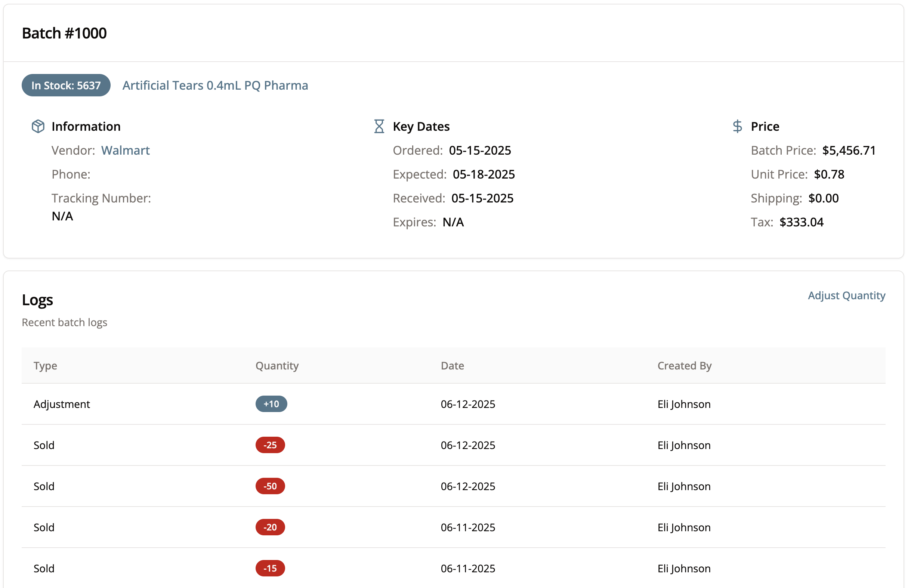The width and height of the screenshot is (908, 588).
Task: Click the -50 quantity badge
Action: (x=270, y=486)
